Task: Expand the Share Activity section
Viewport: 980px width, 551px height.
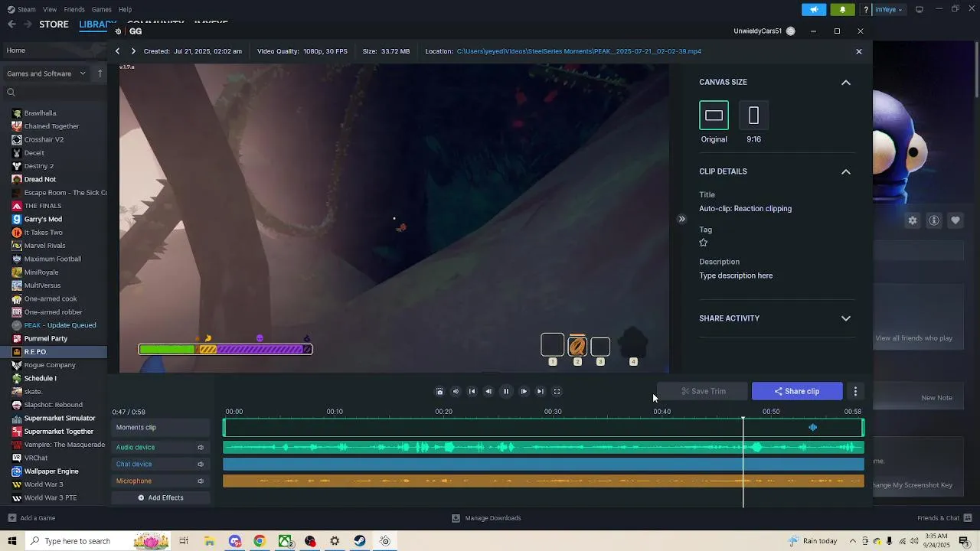Action: pyautogui.click(x=846, y=318)
